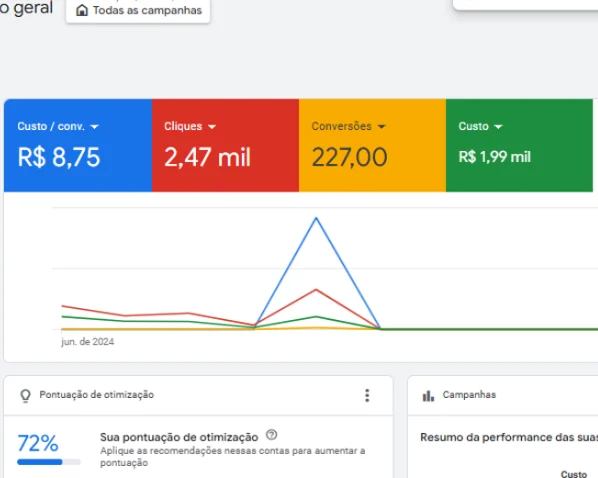
Task: Open the Custo / conv. metric dropdown arrow
Action: point(95,127)
